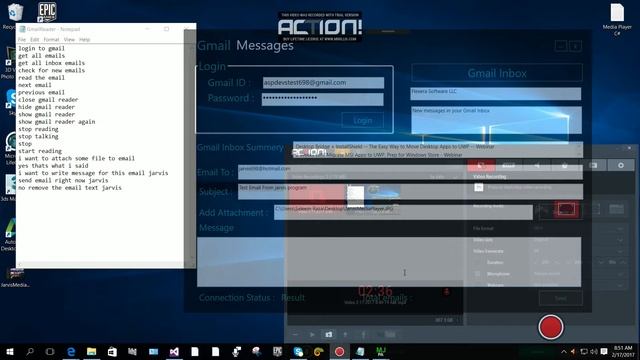Click the Email To input field
The width and height of the screenshot is (640, 360).
(410, 172)
